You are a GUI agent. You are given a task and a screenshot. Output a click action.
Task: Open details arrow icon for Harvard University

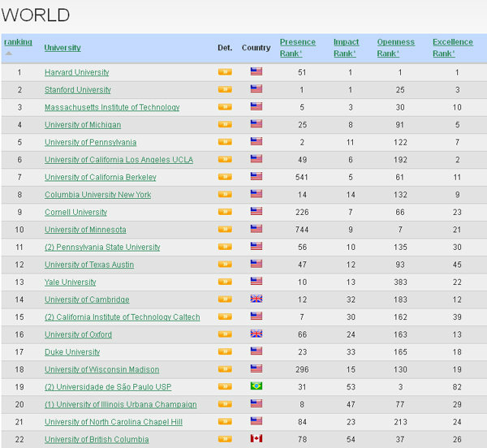[225, 72]
